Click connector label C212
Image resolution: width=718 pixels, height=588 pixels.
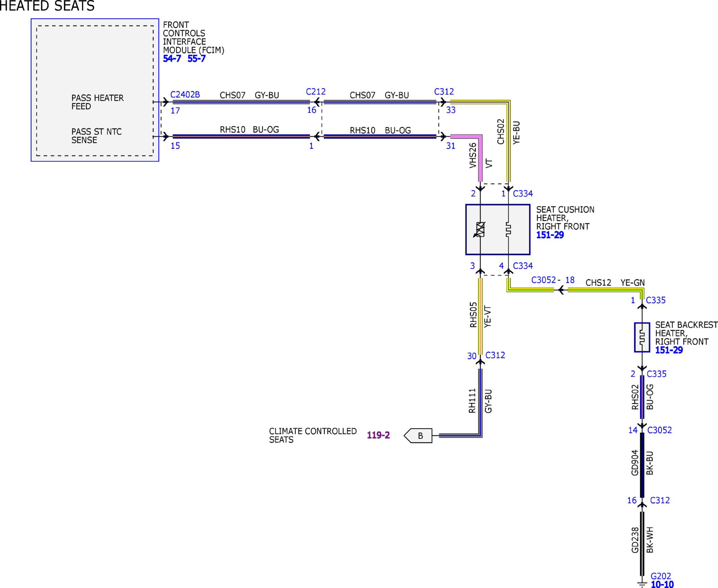tap(316, 92)
